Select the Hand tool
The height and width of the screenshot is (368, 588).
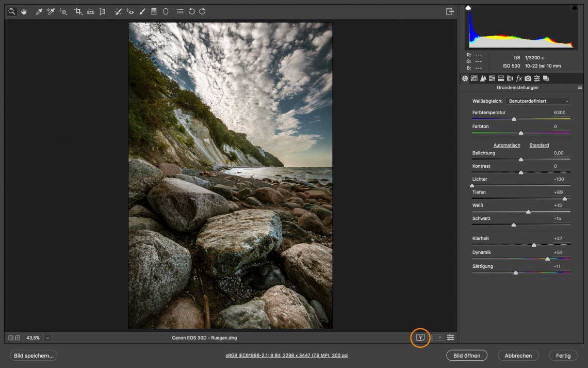tap(24, 11)
